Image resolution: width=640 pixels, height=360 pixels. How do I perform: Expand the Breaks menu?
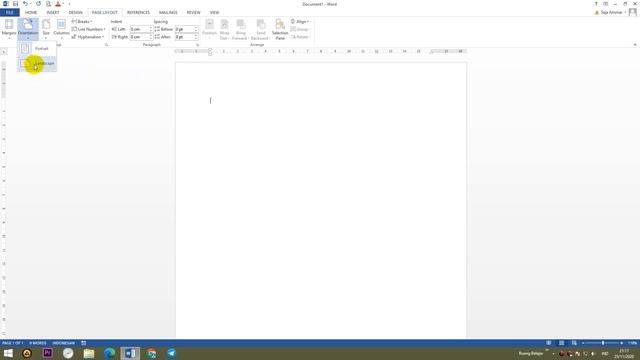82,21
